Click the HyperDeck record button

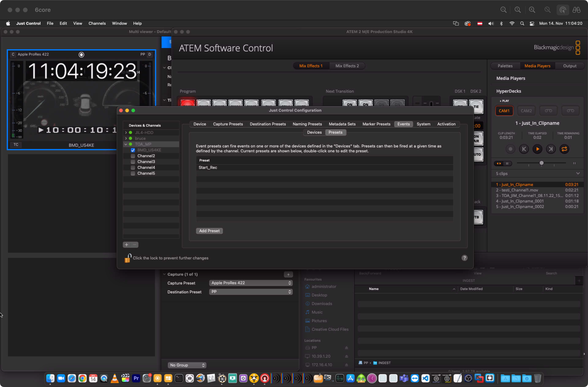pyautogui.click(x=510, y=149)
